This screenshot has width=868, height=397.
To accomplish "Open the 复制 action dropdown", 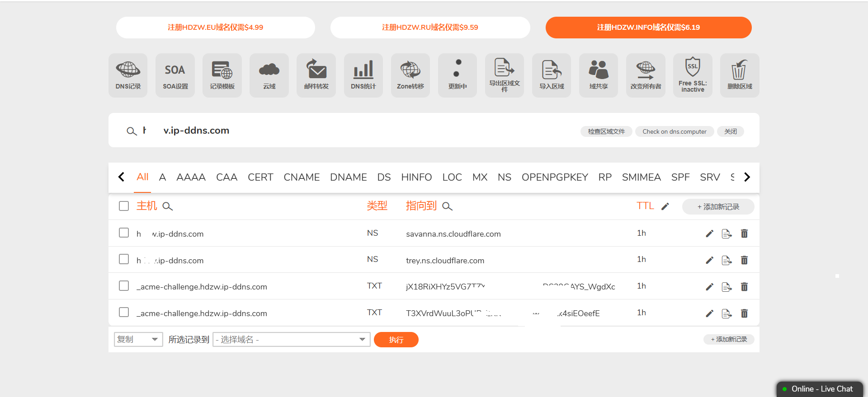I will tap(138, 339).
